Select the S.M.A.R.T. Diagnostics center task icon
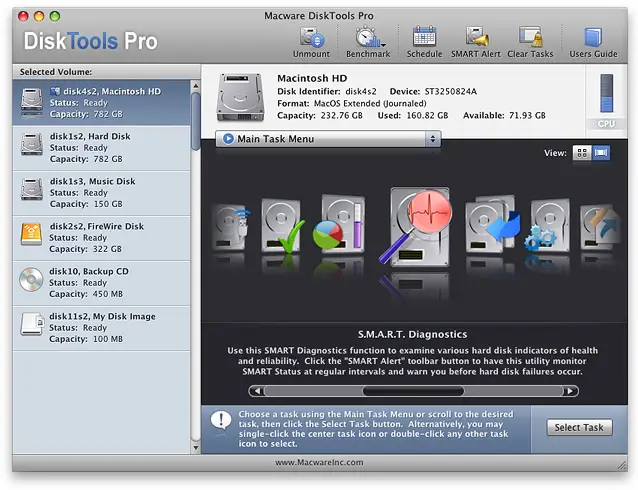The image size is (638, 490). pyautogui.click(x=417, y=226)
